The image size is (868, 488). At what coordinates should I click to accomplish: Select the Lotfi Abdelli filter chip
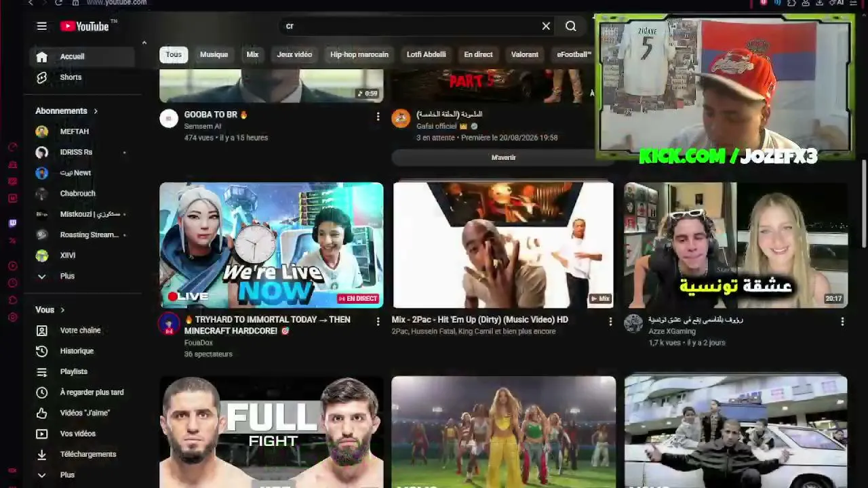tap(427, 55)
